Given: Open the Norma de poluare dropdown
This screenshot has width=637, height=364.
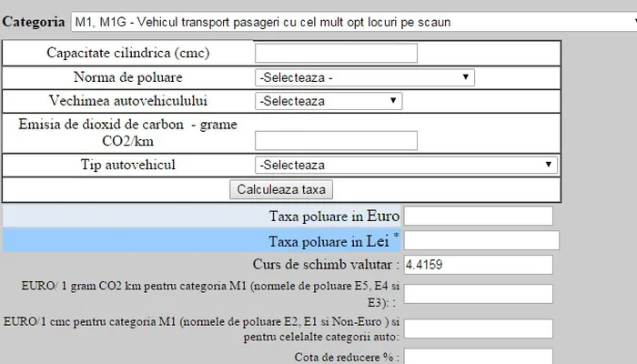Looking at the screenshot, I should tap(364, 77).
